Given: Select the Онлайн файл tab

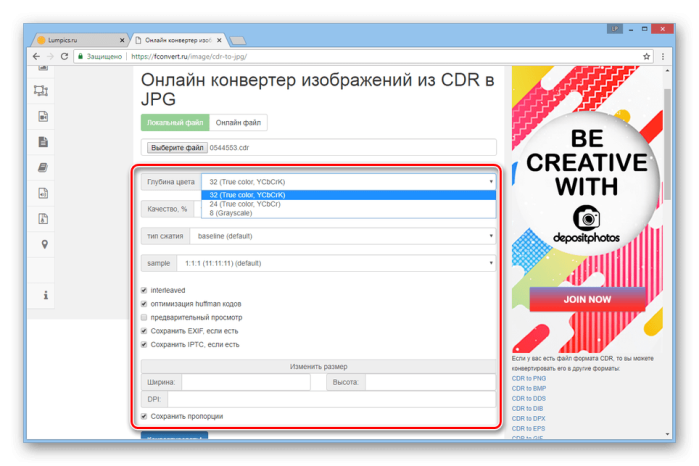Looking at the screenshot, I should (238, 123).
